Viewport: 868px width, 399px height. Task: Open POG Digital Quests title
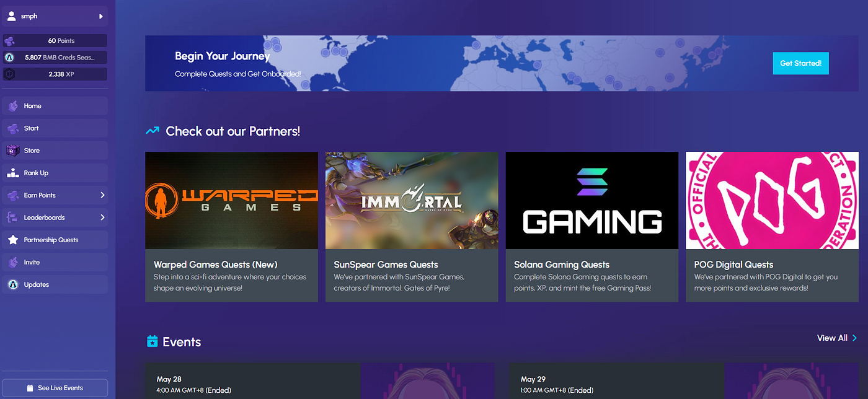[x=733, y=265]
